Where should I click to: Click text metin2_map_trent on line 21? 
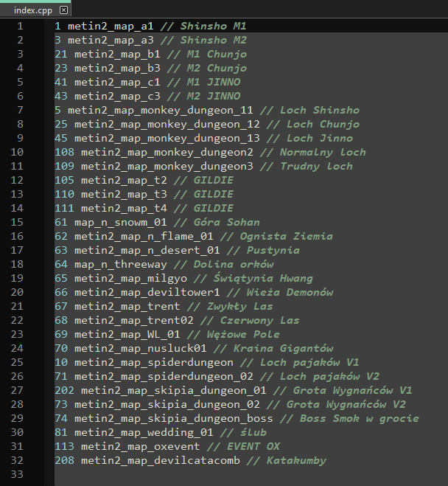tap(127, 307)
